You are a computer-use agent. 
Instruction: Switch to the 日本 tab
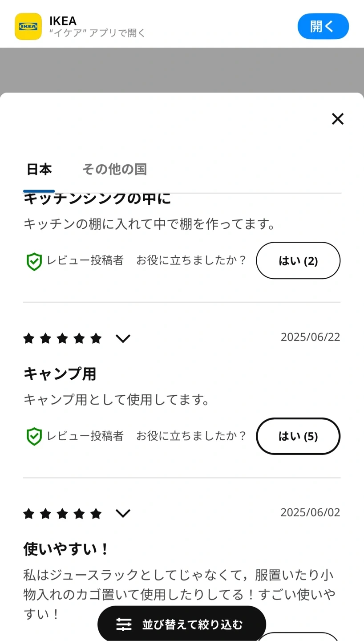pyautogui.click(x=39, y=170)
